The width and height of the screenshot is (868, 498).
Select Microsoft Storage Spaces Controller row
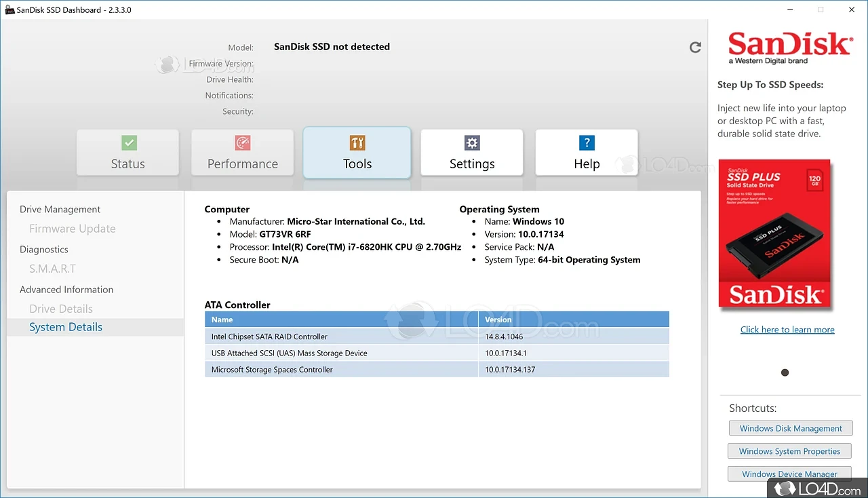tap(437, 370)
